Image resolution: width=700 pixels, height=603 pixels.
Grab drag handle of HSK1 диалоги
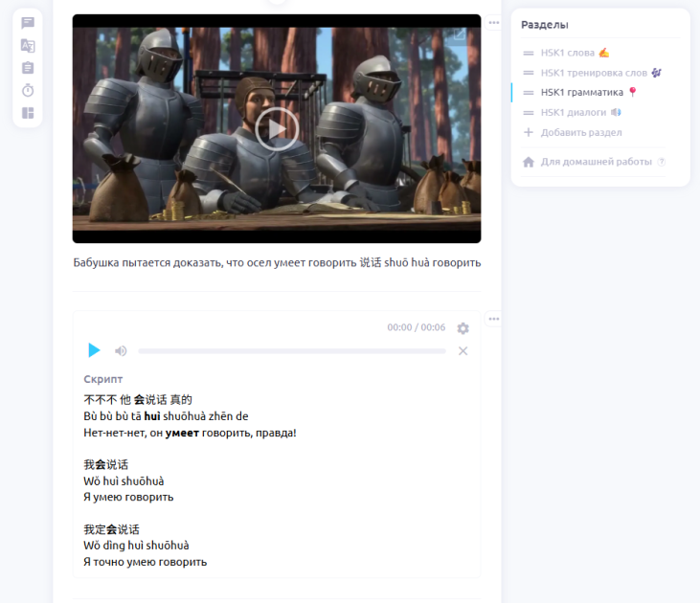click(x=529, y=113)
